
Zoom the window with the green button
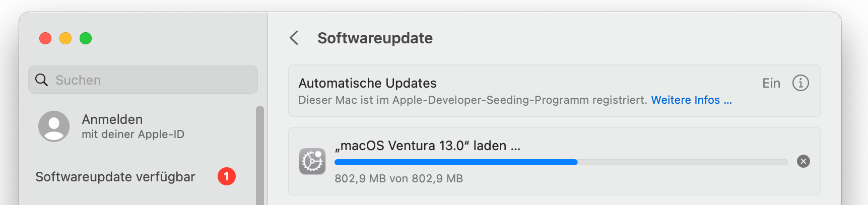86,38
